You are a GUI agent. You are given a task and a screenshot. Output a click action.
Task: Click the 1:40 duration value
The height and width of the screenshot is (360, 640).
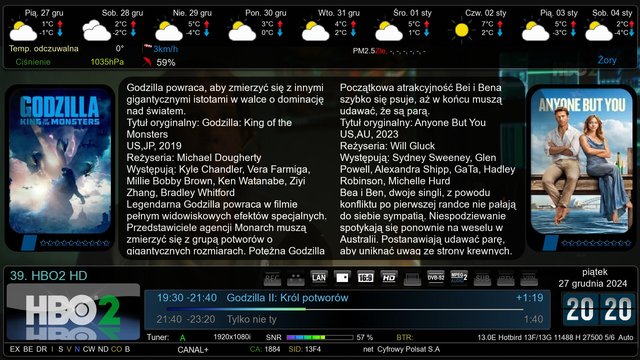click(x=533, y=319)
